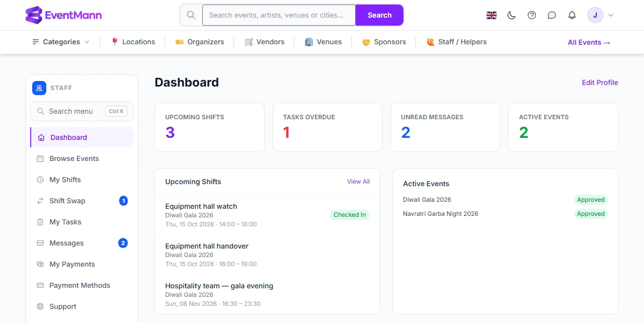Click the Vendors cart icon
This screenshot has width=644, height=322.
click(249, 42)
